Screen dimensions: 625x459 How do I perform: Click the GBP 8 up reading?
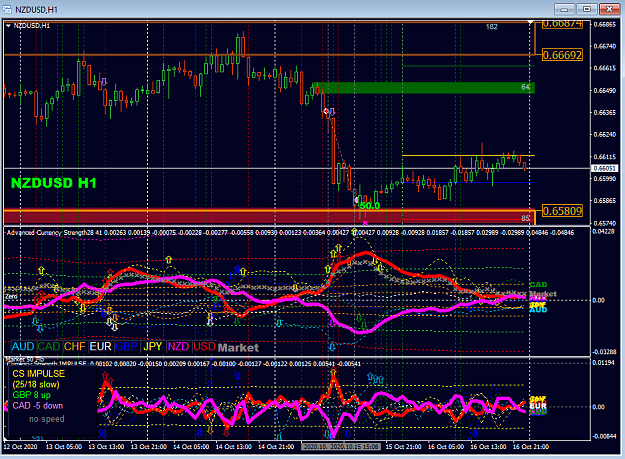click(31, 395)
